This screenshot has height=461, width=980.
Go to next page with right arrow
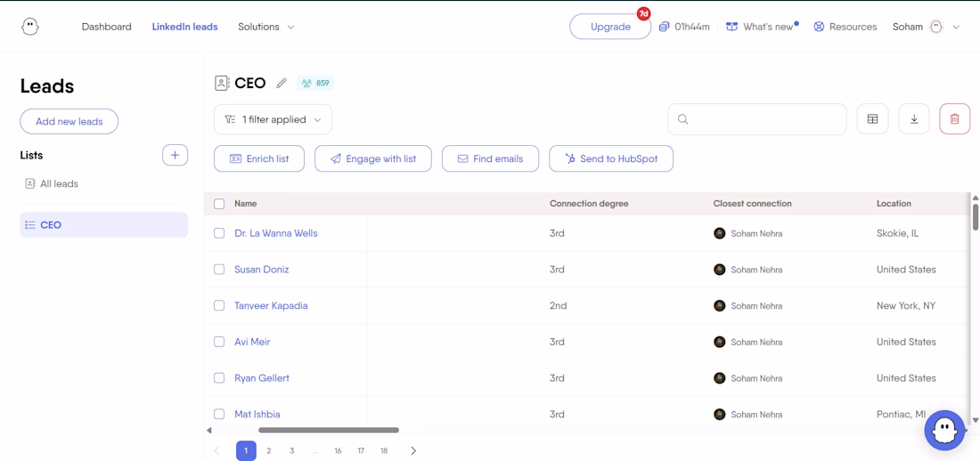(413, 450)
